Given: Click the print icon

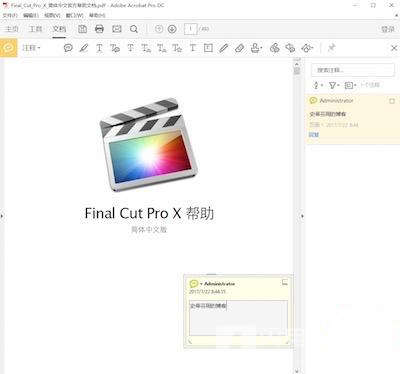Looking at the screenshot, I should (x=99, y=29).
